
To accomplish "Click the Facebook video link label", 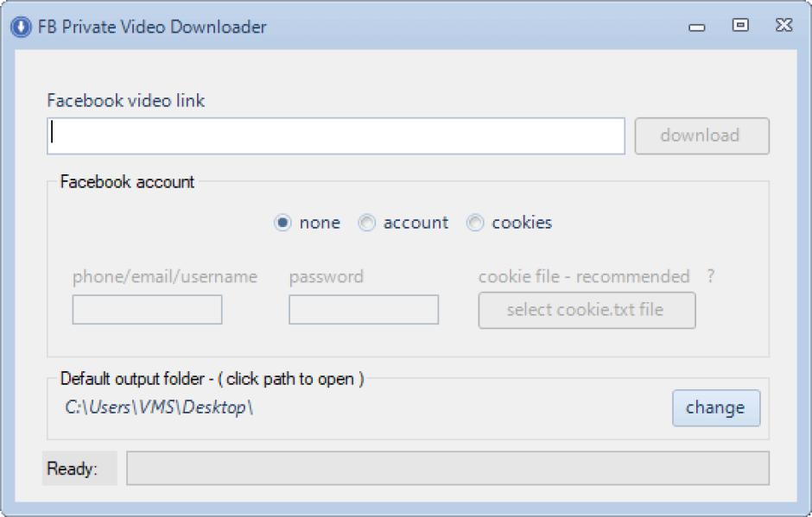I will (126, 100).
